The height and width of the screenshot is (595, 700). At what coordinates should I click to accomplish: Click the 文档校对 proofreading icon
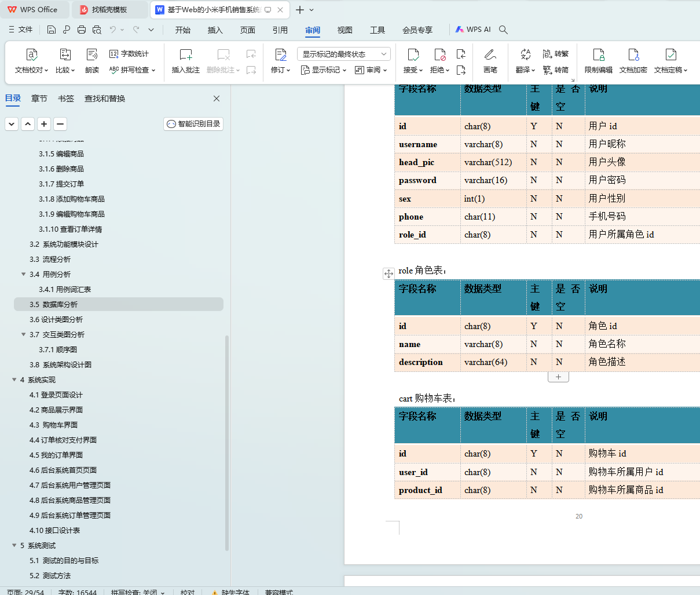pyautogui.click(x=32, y=54)
